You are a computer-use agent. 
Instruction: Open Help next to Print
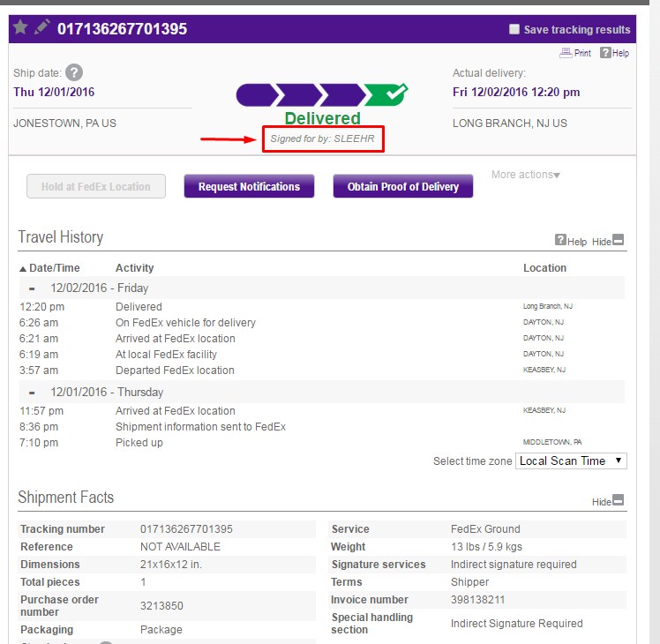614,53
